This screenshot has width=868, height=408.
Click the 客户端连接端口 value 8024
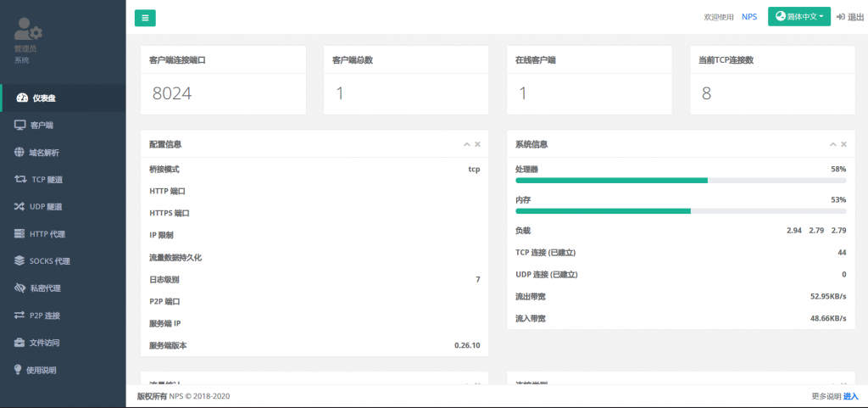tap(172, 93)
